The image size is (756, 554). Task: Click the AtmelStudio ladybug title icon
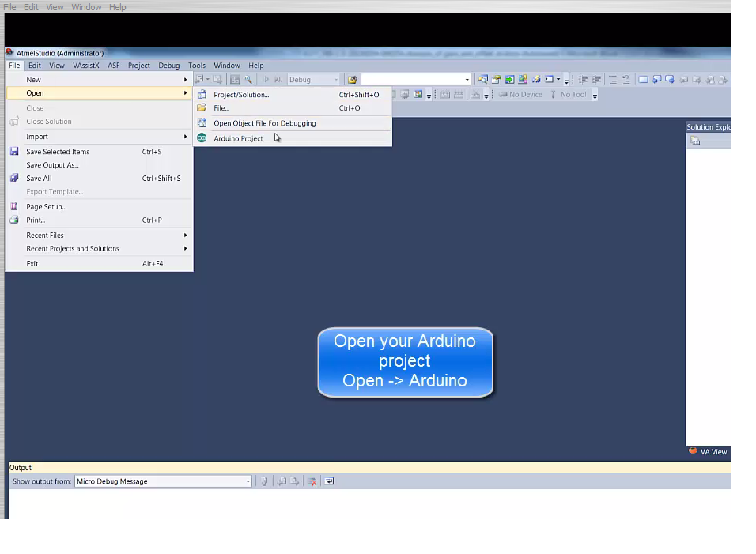point(9,52)
